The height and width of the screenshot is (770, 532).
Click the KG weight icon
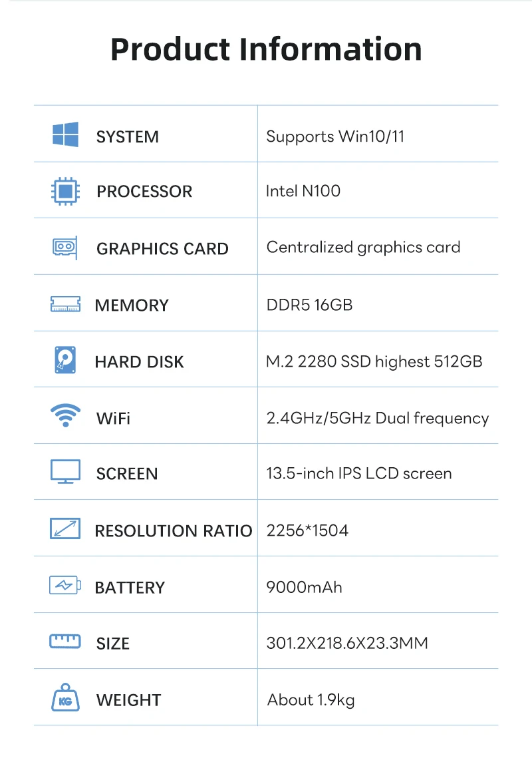tap(65, 697)
